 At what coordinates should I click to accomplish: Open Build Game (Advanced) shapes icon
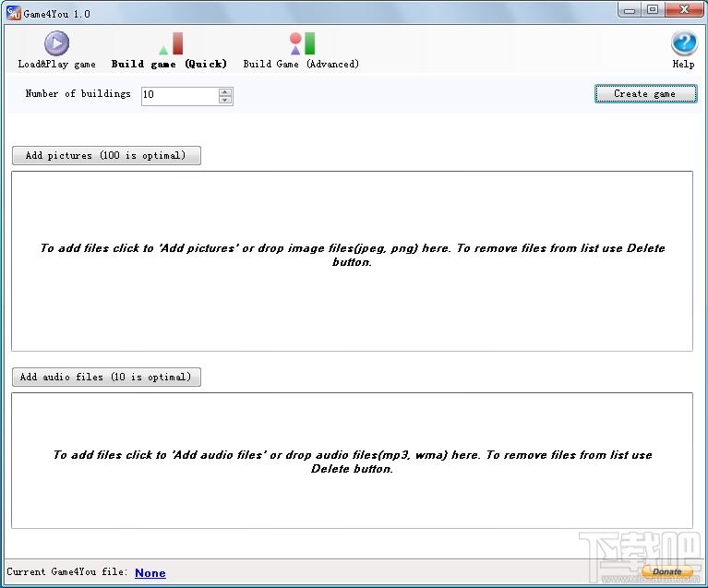302,43
